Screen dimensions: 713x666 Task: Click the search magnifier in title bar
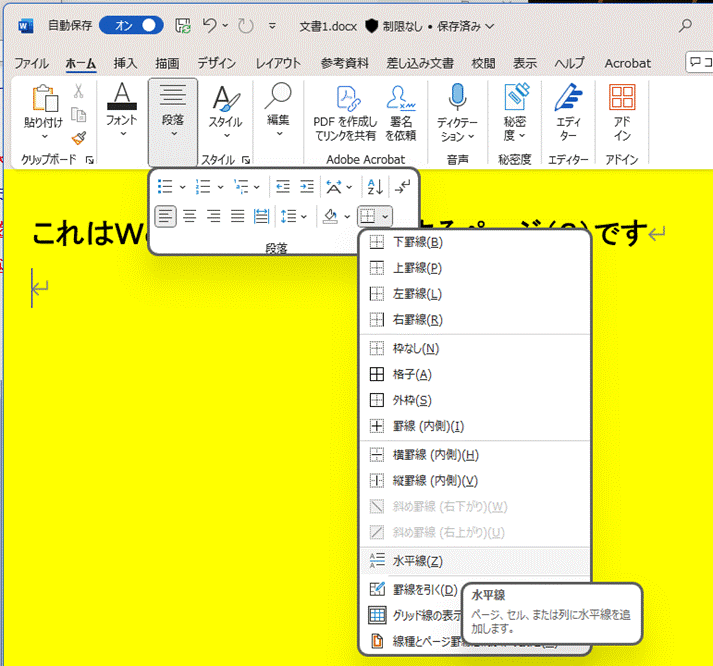click(x=685, y=25)
